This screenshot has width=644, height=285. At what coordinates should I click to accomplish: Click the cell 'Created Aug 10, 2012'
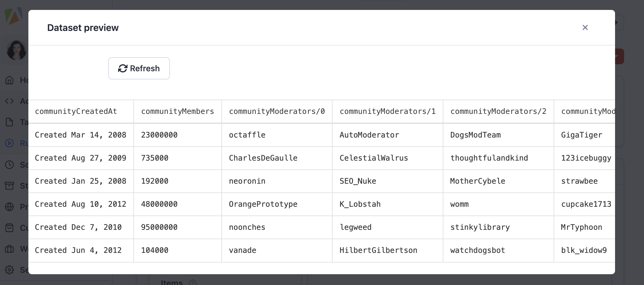point(81,204)
